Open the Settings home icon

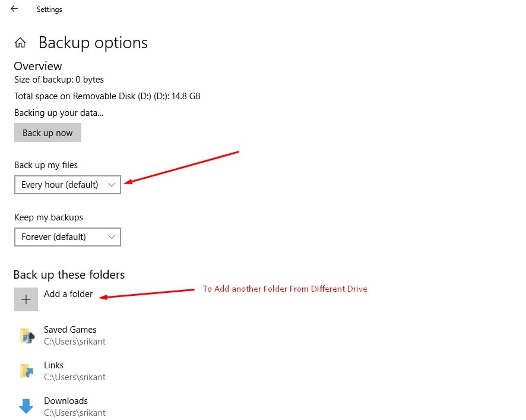coord(20,43)
